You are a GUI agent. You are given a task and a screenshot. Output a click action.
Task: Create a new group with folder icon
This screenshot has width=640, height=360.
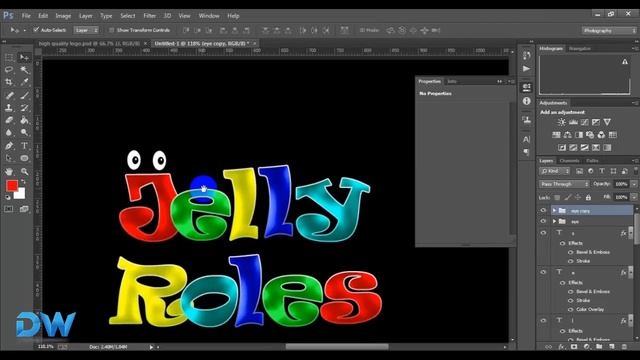(x=599, y=347)
